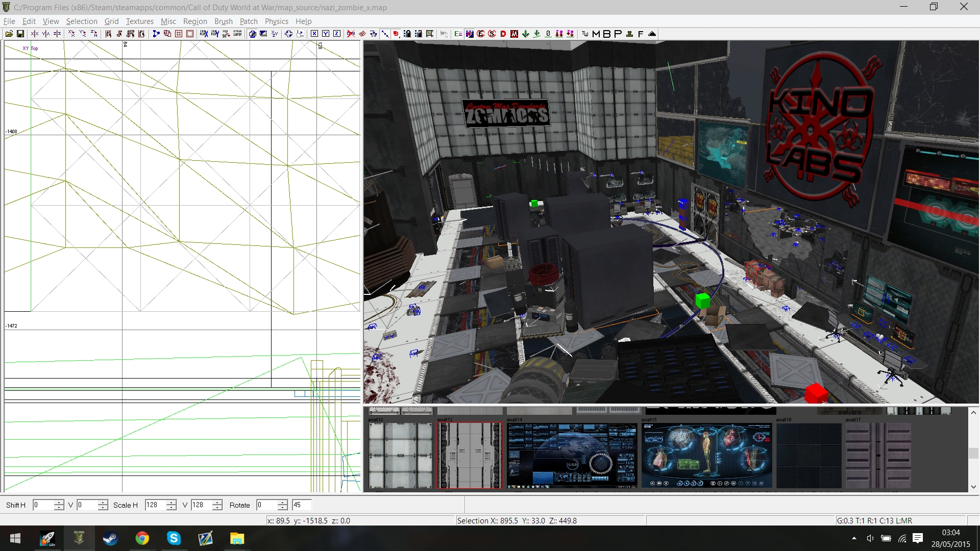Image resolution: width=980 pixels, height=551 pixels.
Task: Click the crossed-out red cubic clip icon
Action: 351,34
